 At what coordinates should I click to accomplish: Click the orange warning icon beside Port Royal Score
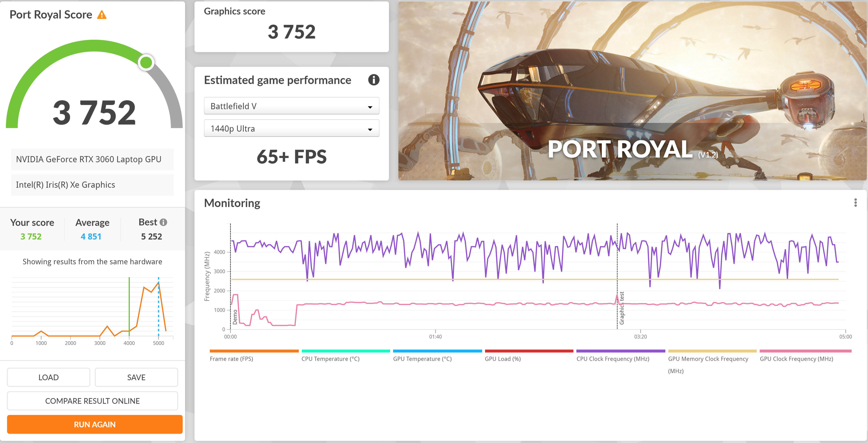tap(102, 15)
